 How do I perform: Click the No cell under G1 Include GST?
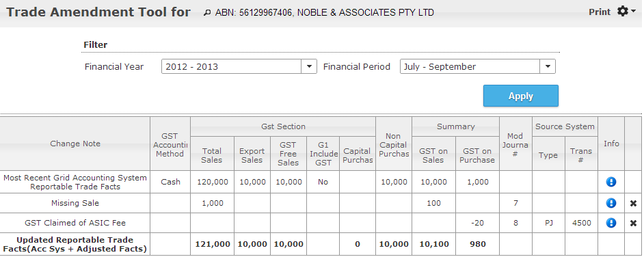pyautogui.click(x=323, y=182)
